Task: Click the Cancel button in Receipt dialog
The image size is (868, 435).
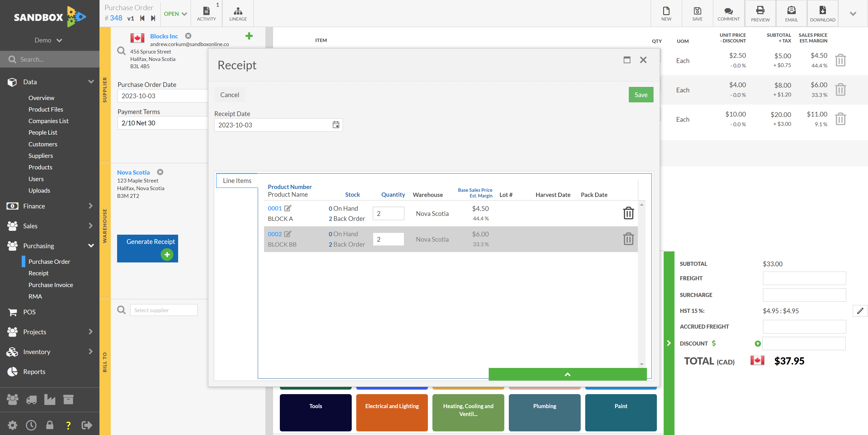Action: click(x=230, y=94)
